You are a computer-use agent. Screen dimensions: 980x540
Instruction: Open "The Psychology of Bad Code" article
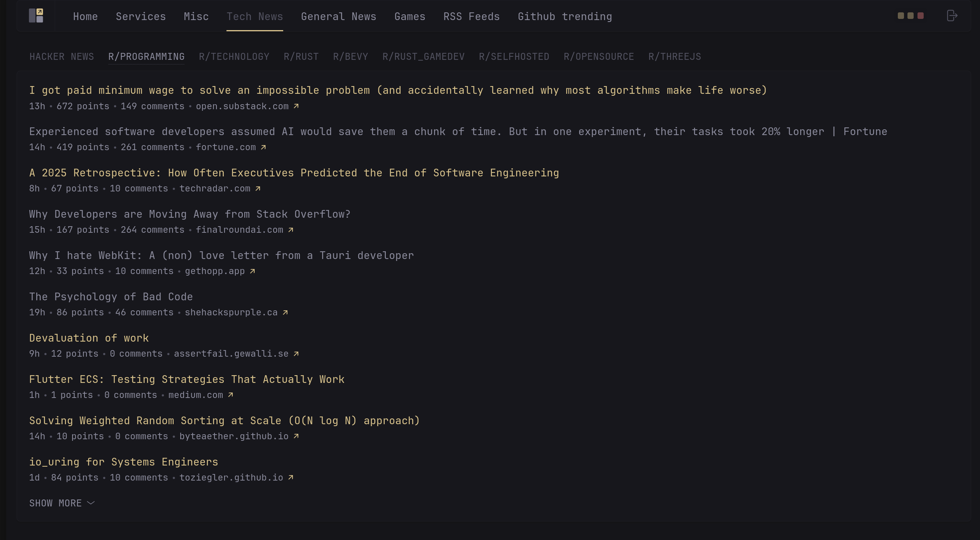(111, 296)
